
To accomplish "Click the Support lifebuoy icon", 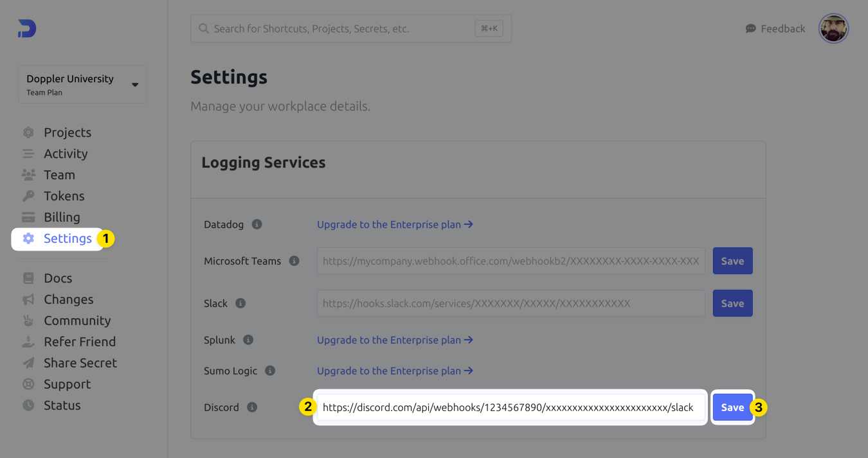I will (x=28, y=384).
